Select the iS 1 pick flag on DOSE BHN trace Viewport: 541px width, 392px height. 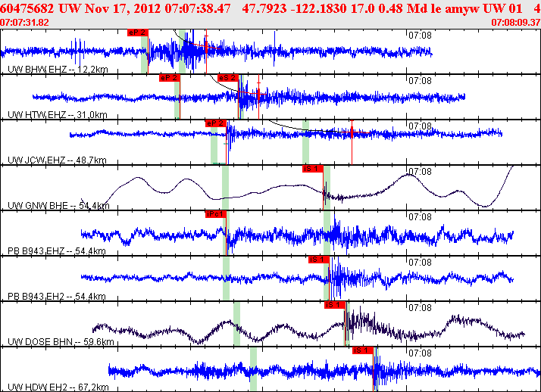335,306
